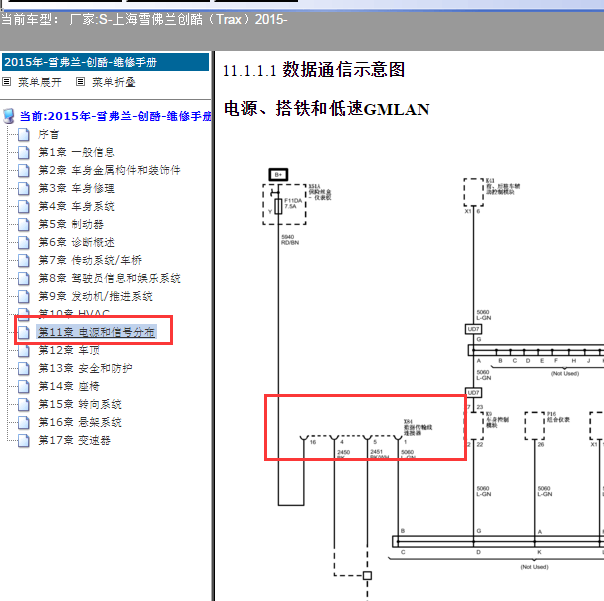
Task: Click the 菜单折叠 collapse-all button
Action: 114,82
